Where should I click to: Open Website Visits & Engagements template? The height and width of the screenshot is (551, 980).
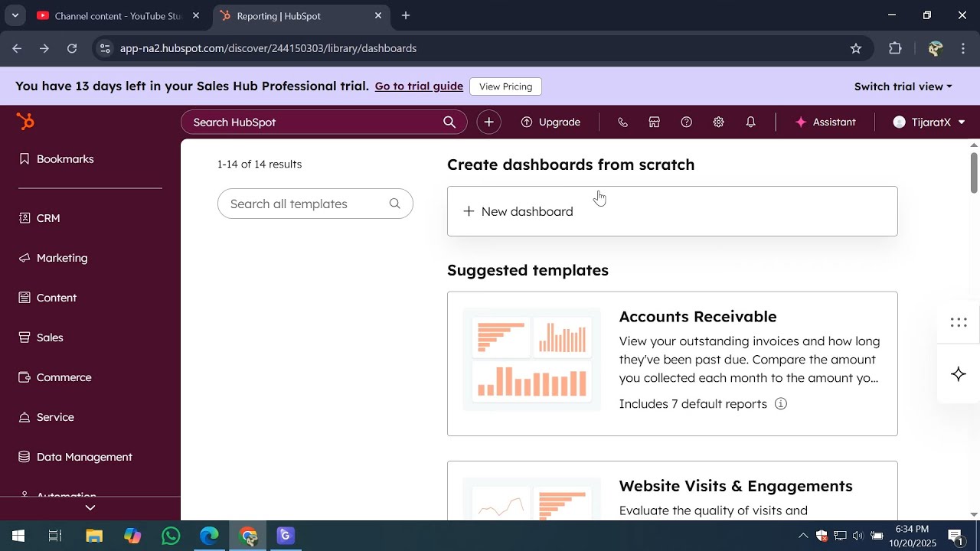[736, 486]
